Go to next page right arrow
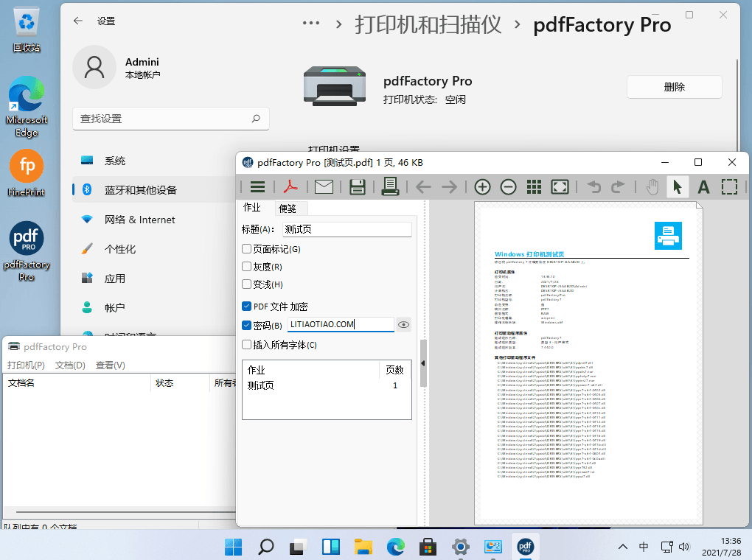Image resolution: width=752 pixels, height=560 pixels. [x=450, y=187]
